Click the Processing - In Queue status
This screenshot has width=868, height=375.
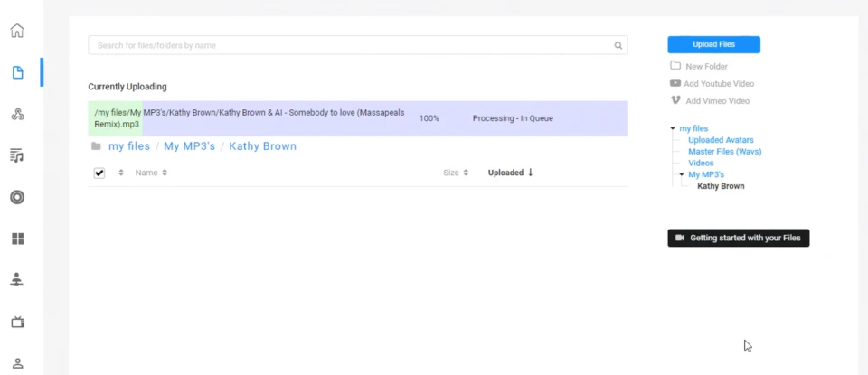coord(513,118)
